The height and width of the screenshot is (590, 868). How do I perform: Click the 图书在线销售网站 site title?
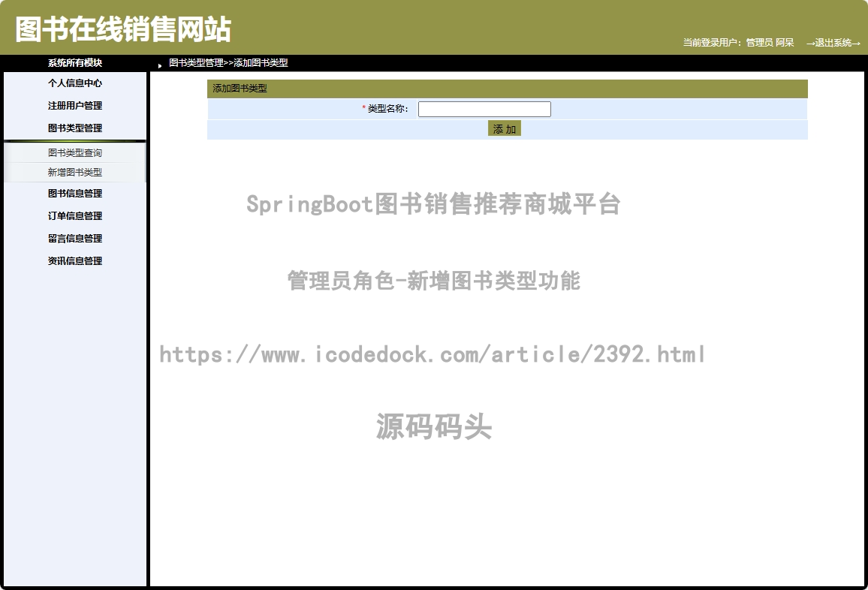[x=123, y=29]
